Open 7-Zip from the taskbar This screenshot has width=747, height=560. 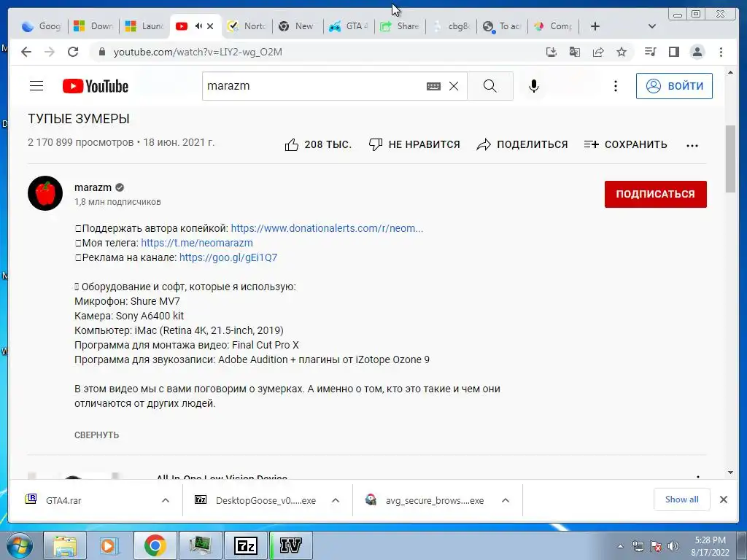246,545
